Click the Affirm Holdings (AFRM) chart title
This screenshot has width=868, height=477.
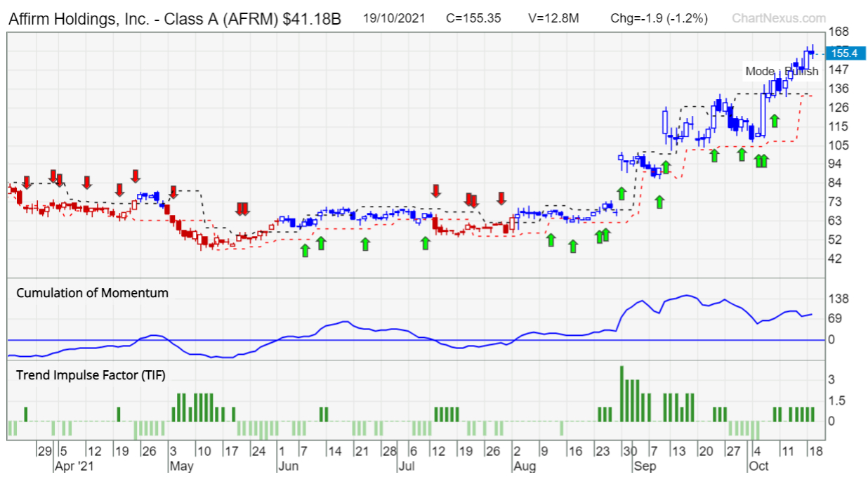(174, 19)
